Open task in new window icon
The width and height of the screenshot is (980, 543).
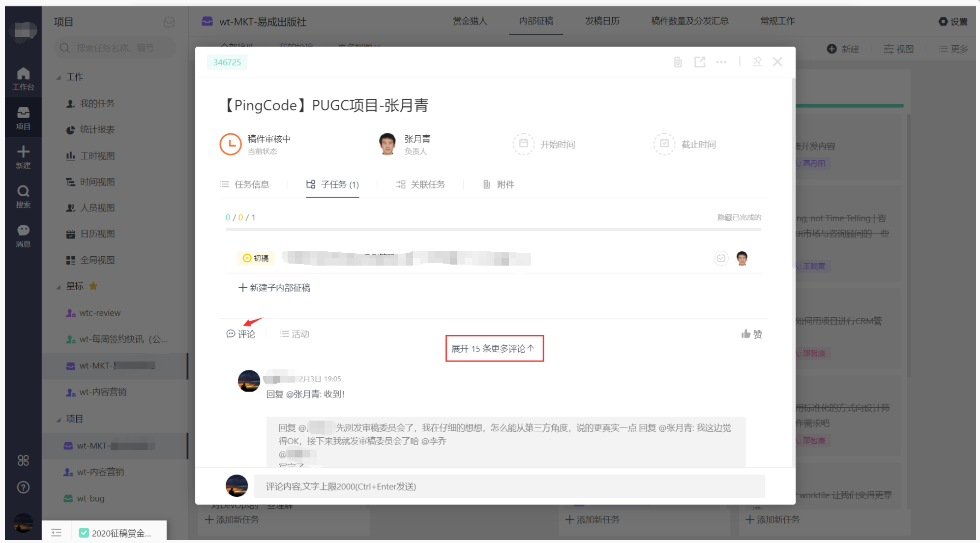[x=699, y=62]
